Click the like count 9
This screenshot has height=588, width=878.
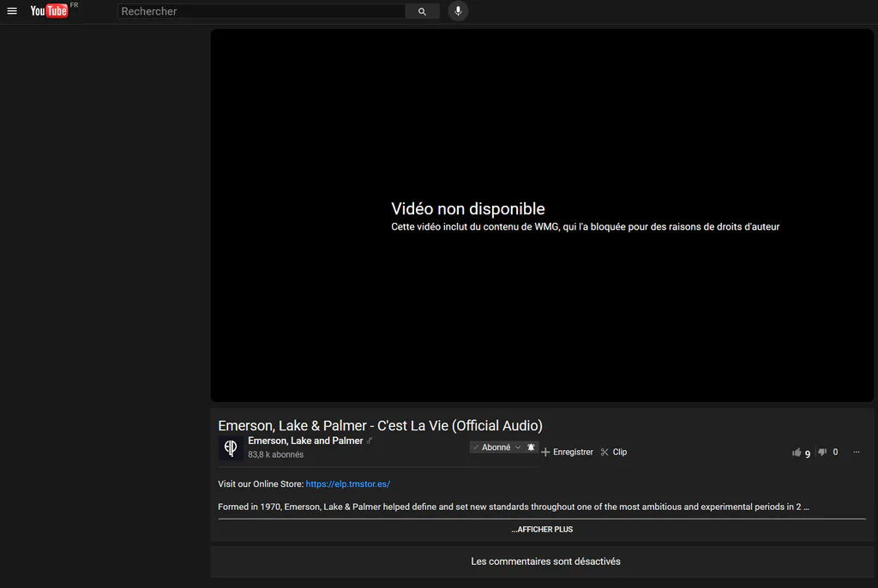[x=808, y=453]
